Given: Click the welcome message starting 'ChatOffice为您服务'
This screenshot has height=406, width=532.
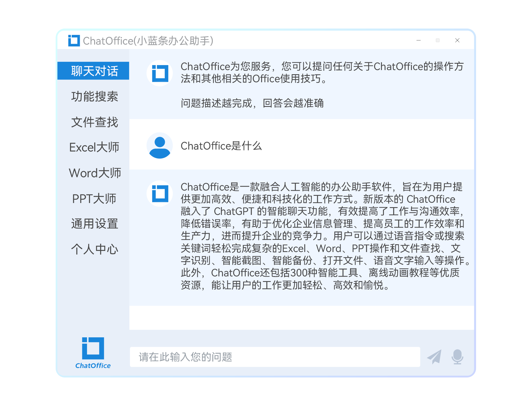Looking at the screenshot, I should (322, 73).
